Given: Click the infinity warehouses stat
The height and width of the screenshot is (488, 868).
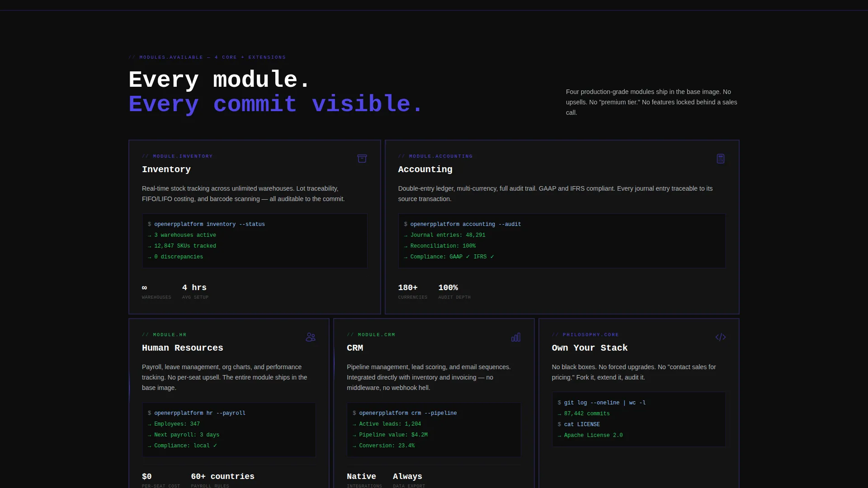Looking at the screenshot, I should (x=156, y=291).
